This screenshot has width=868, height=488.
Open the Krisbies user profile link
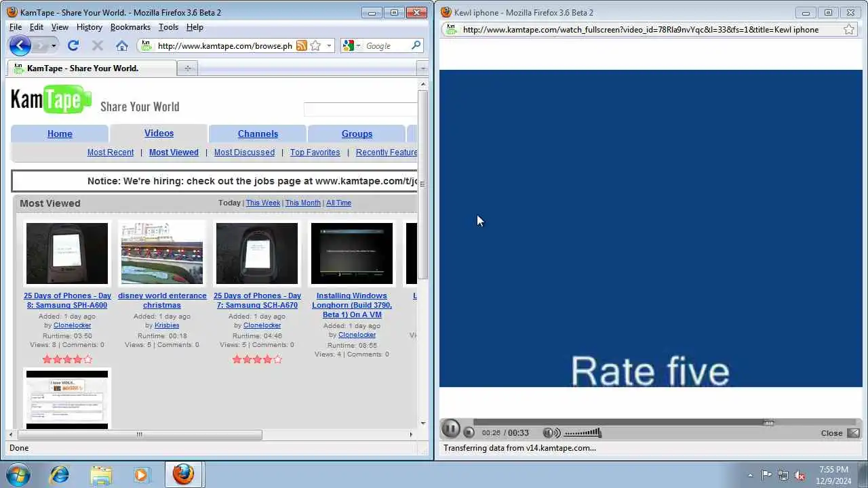pyautogui.click(x=167, y=325)
